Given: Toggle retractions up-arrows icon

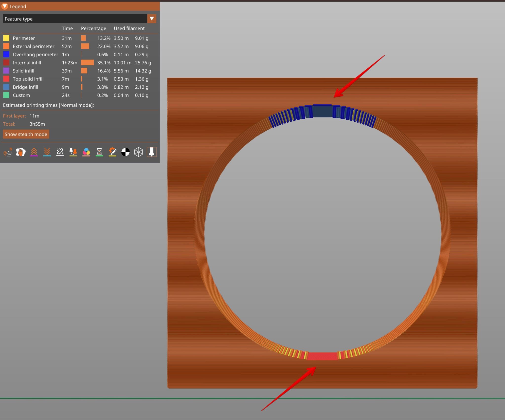Looking at the screenshot, I should click(34, 152).
